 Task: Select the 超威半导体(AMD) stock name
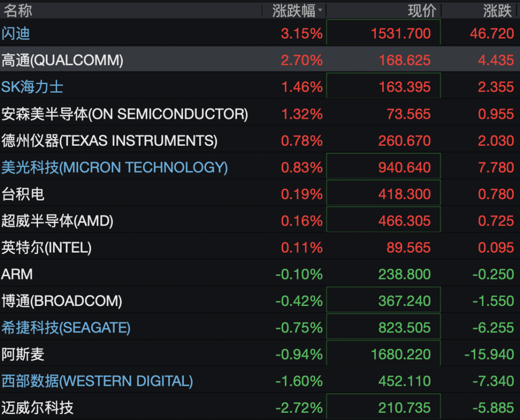click(57, 221)
